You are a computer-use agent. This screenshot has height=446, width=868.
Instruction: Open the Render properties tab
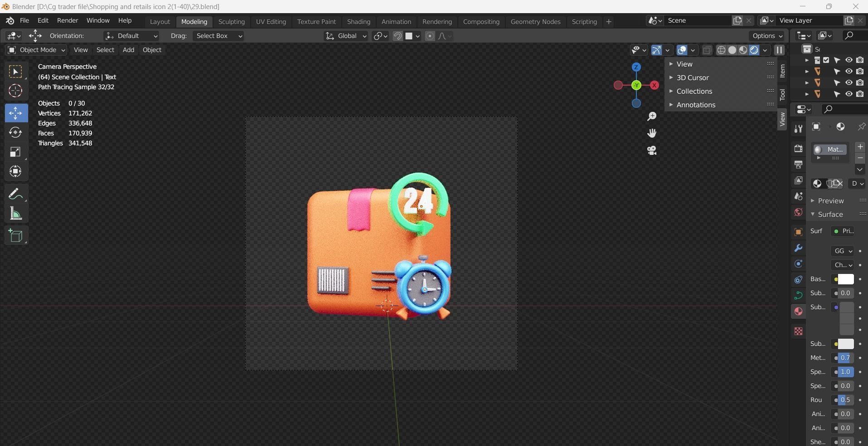tap(798, 149)
